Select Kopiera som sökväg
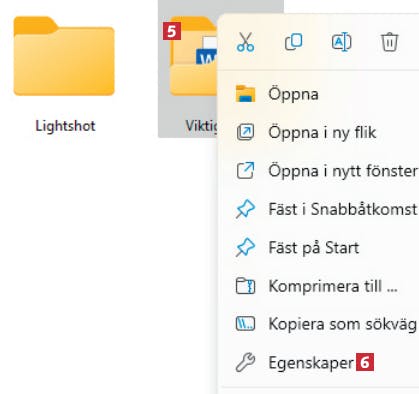Screen dimensions: 419x394 point(318,324)
